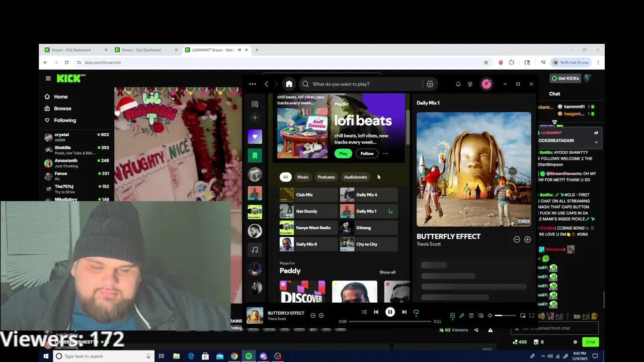The width and height of the screenshot is (644, 362).
Task: Open Amouranth channel in Kick sidebar
Action: point(76,163)
